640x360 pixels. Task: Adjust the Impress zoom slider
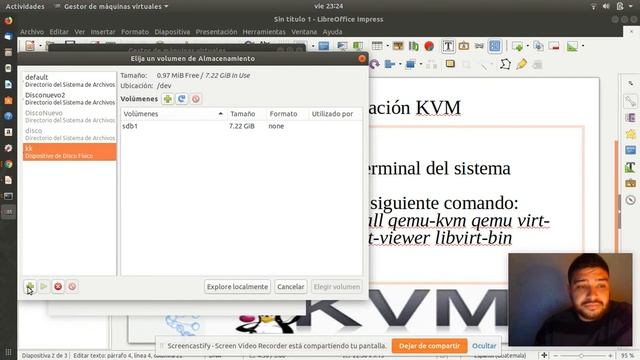click(581, 356)
